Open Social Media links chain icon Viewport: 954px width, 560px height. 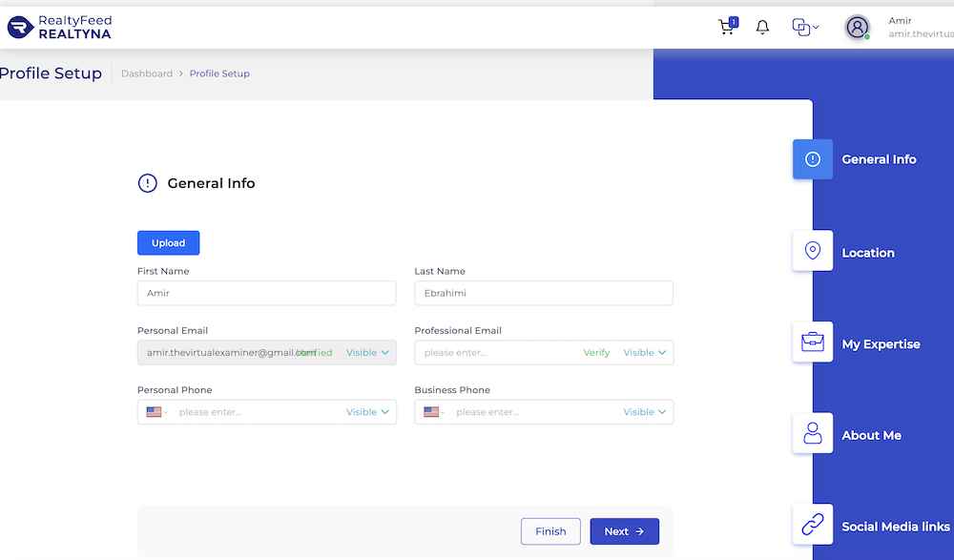pyautogui.click(x=812, y=525)
